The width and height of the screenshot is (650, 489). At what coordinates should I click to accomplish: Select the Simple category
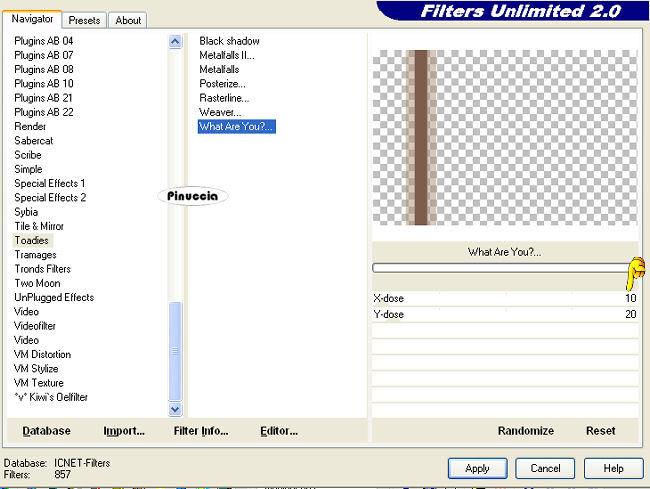pyautogui.click(x=28, y=169)
